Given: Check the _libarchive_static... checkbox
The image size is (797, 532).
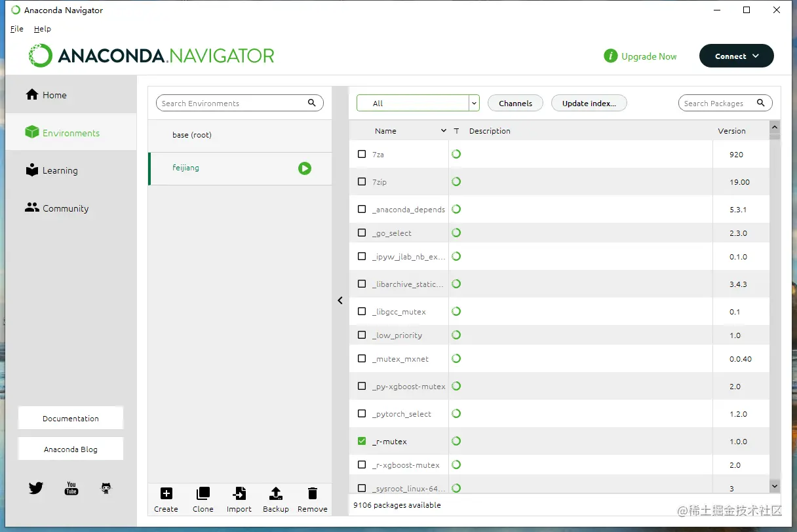Looking at the screenshot, I should tap(362, 284).
